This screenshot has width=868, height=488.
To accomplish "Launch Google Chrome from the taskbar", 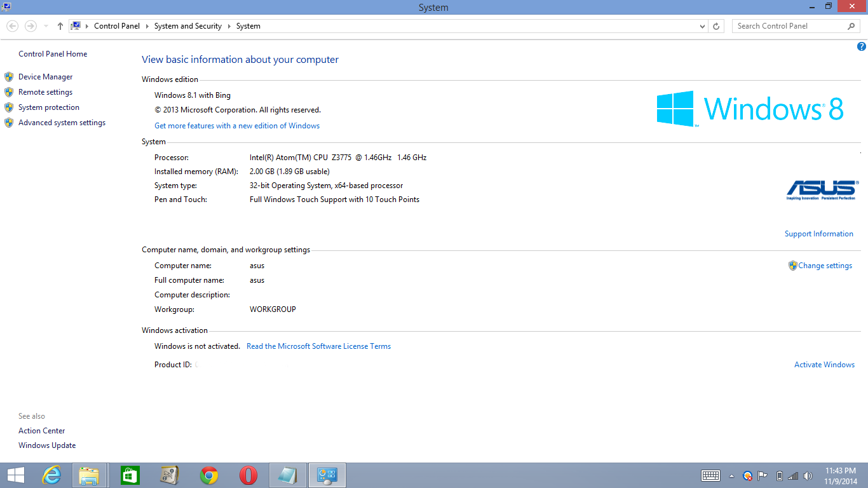I will tap(209, 475).
